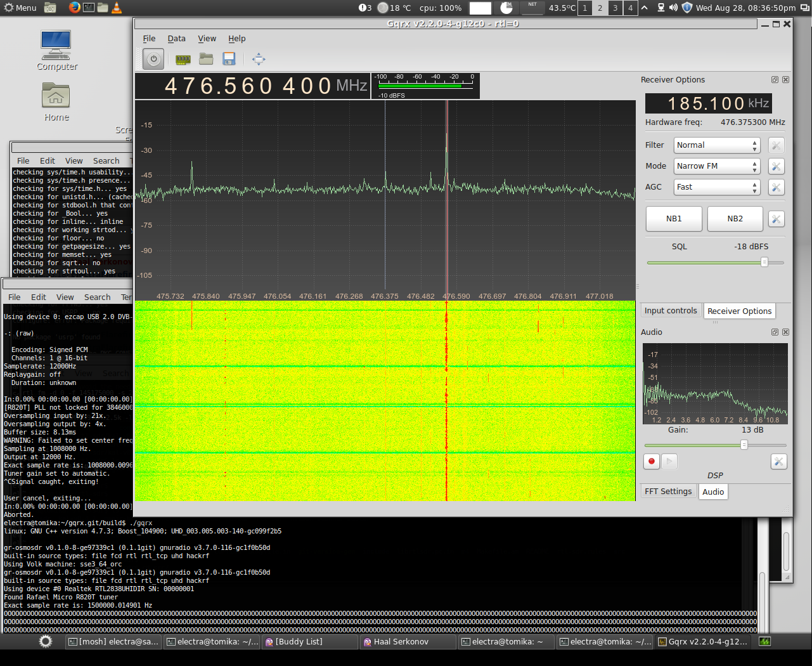Toggle the NB2 noise blanker

coord(735,219)
